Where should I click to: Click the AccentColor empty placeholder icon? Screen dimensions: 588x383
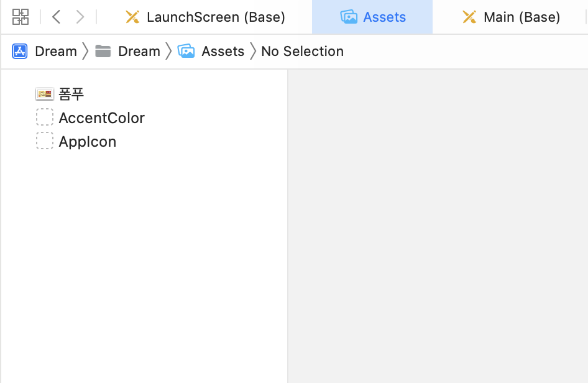(45, 117)
